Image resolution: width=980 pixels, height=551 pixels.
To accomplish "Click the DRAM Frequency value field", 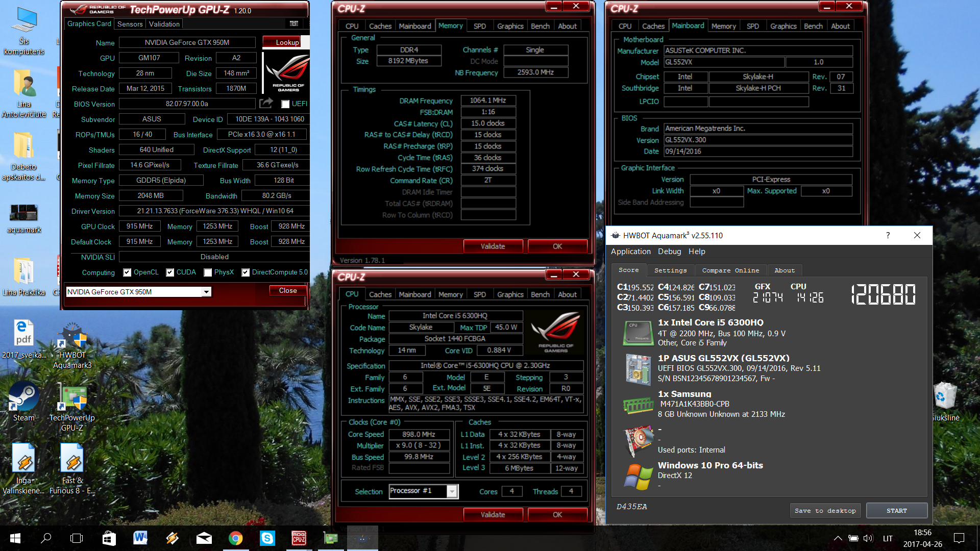I will click(488, 101).
